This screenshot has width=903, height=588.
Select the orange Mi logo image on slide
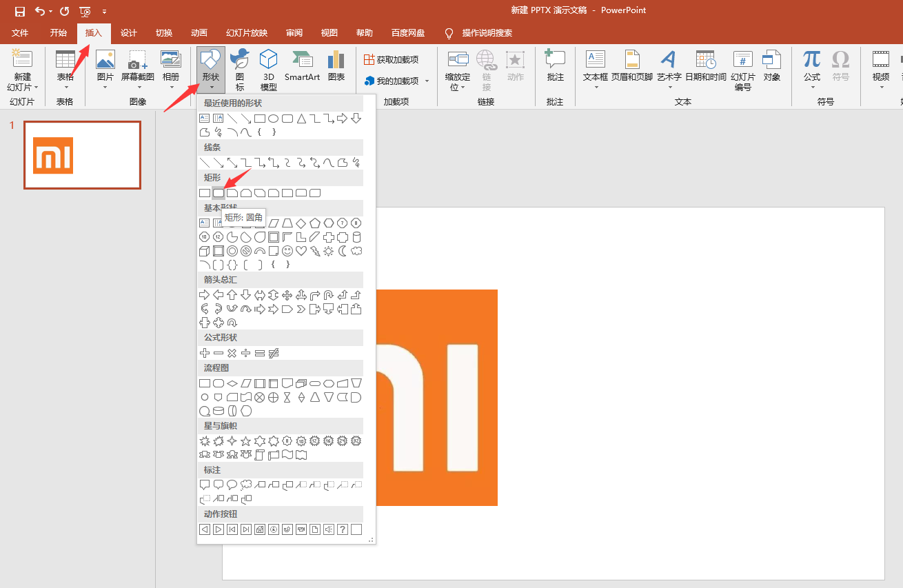[437, 398]
